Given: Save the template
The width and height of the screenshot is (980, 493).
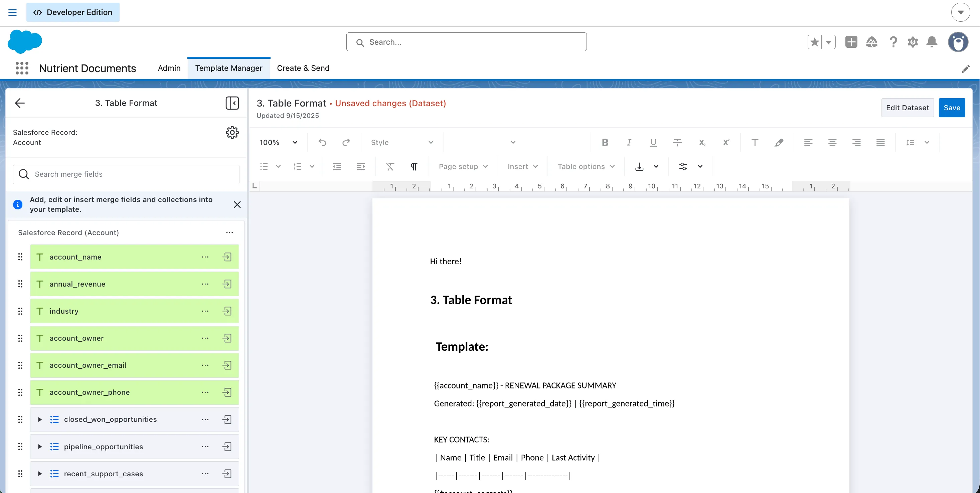Looking at the screenshot, I should 952,108.
